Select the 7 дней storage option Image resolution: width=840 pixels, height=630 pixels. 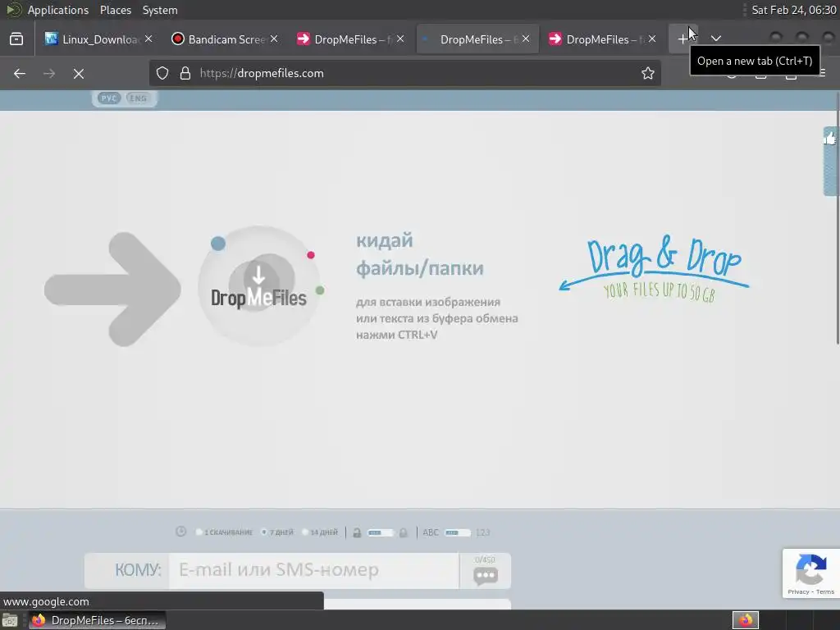pyautogui.click(x=277, y=532)
